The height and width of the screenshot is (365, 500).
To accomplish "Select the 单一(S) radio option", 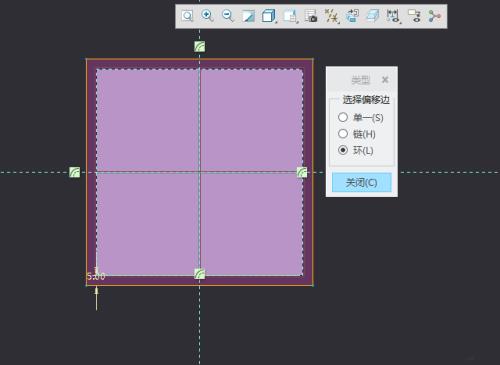I will point(343,117).
